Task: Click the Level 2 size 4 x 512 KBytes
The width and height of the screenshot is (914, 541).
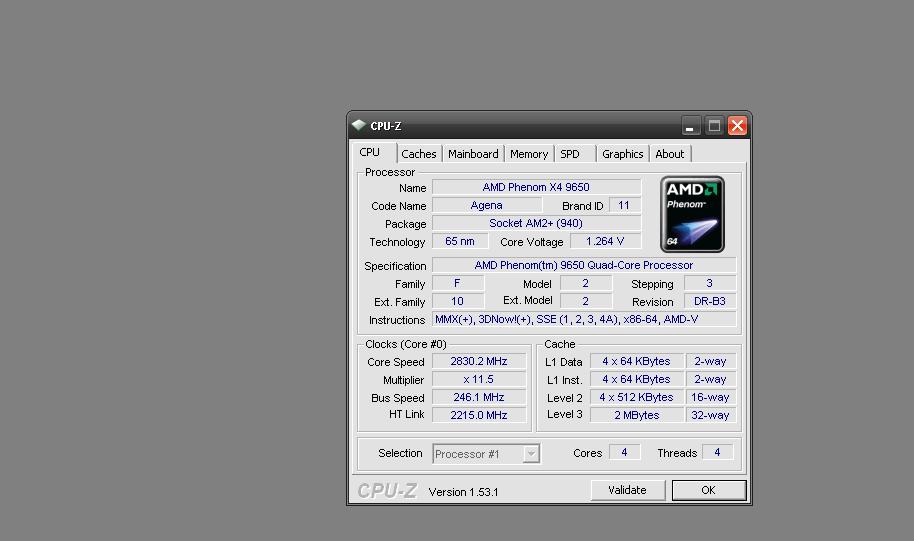Action: coord(637,398)
